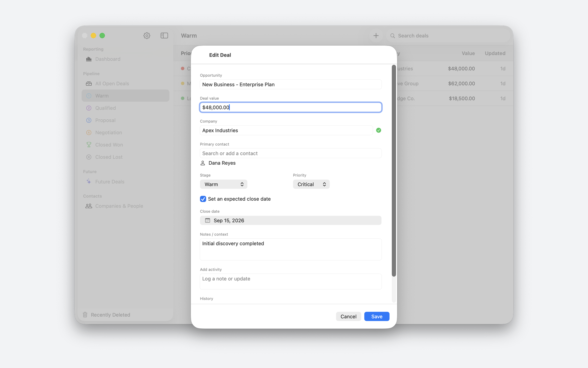Click the Proposal stage number icon
The image size is (588, 368).
89,120
